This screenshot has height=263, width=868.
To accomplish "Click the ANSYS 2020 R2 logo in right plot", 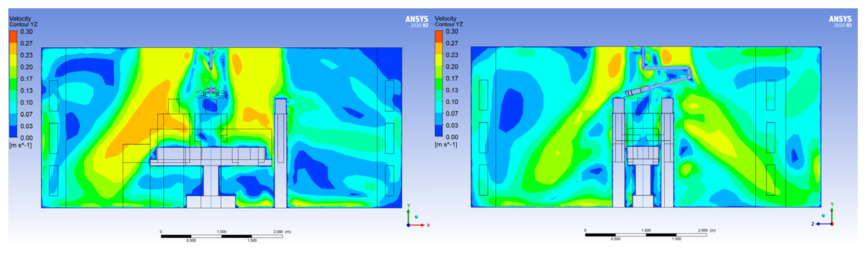I will pos(840,21).
